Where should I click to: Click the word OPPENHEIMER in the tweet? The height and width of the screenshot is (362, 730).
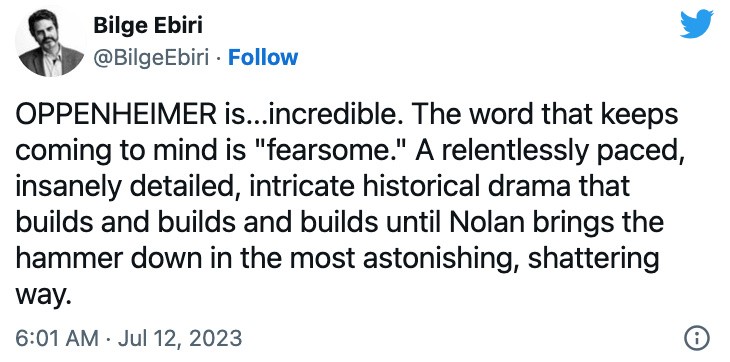(115, 114)
